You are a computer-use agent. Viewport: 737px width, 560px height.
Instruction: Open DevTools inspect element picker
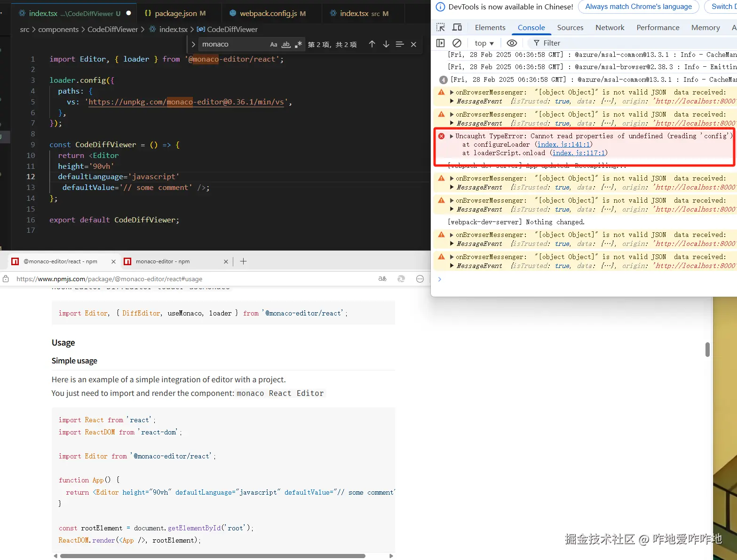441,27
